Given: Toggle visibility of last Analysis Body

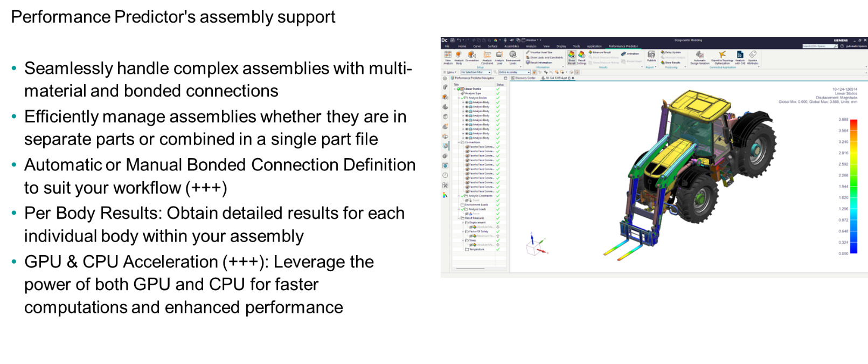Looking at the screenshot, I should click(x=467, y=138).
